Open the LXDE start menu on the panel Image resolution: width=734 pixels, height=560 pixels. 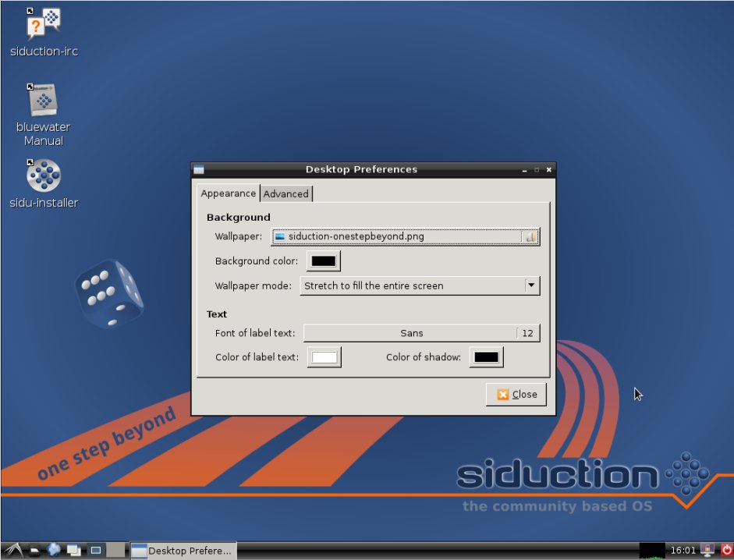pos(12,551)
